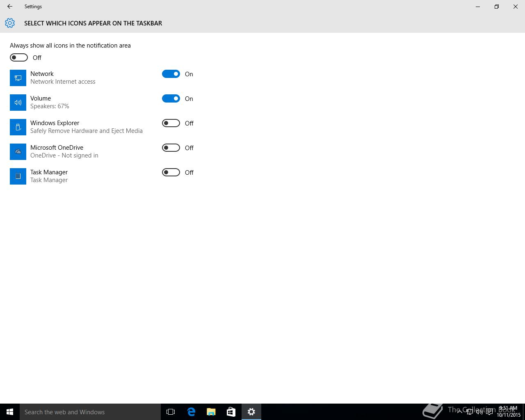Close the Settings window
This screenshot has width=525, height=420.
coord(516,7)
